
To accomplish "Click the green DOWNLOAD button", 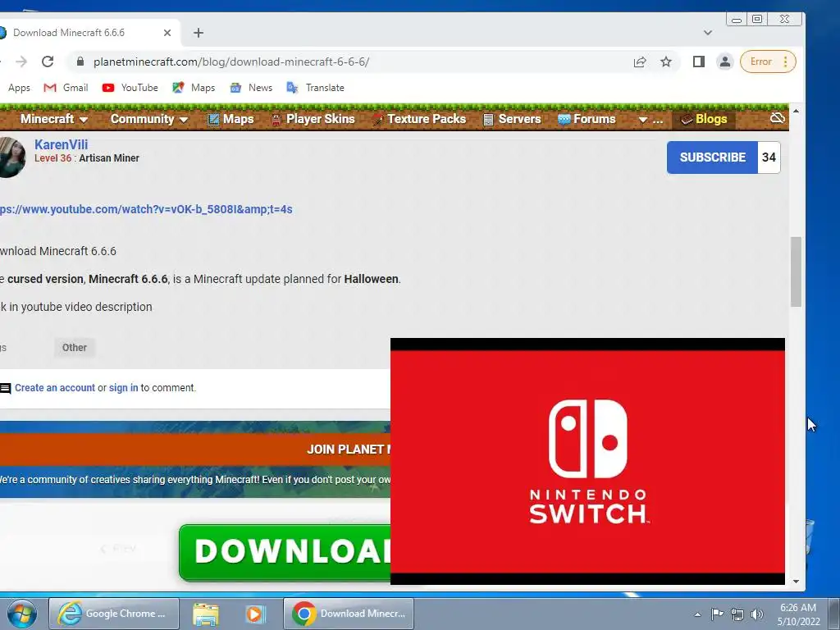I will point(285,552).
